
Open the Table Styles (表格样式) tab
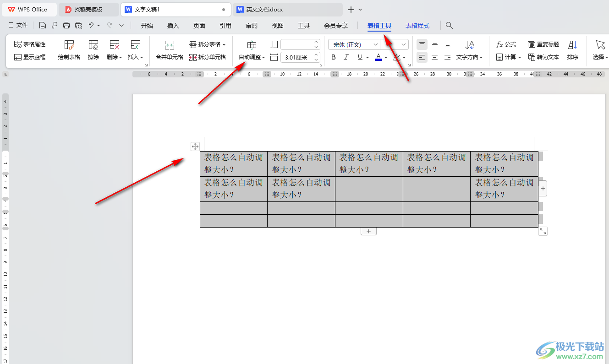417,26
